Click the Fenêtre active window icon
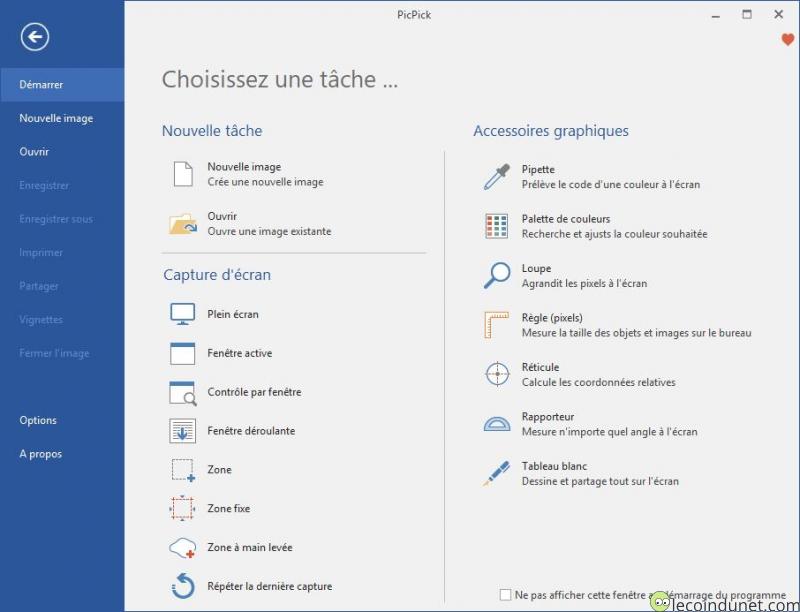Viewport: 800px width, 612px height. click(183, 353)
